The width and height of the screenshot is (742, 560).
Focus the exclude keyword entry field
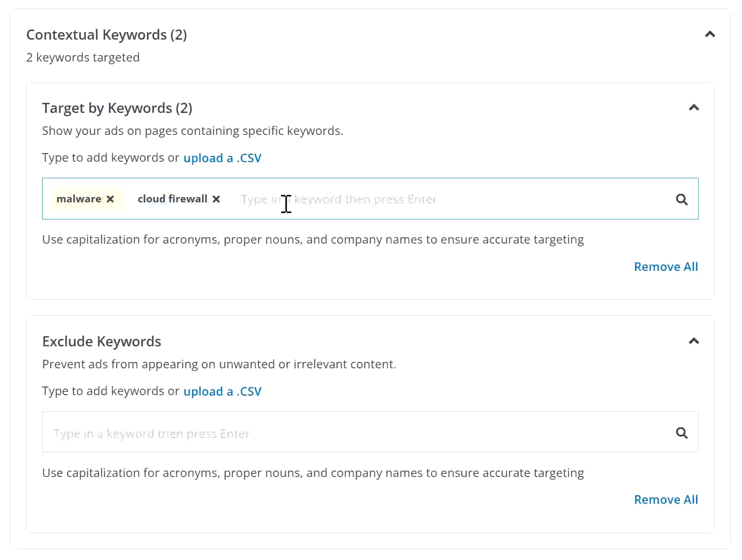click(x=353, y=433)
